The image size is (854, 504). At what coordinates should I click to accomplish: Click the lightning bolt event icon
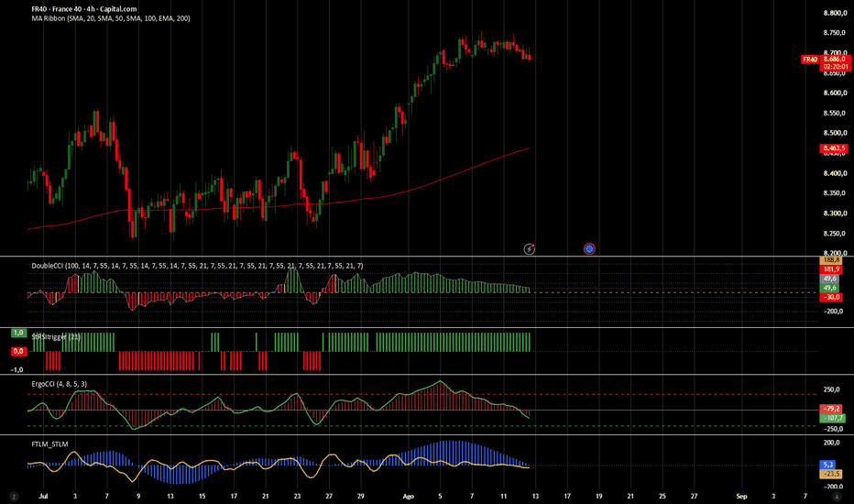click(529, 249)
